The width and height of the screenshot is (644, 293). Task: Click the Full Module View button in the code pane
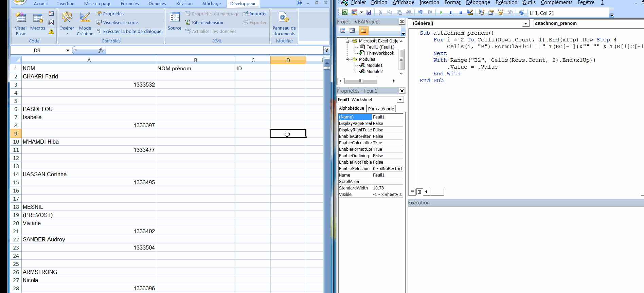pos(419,191)
